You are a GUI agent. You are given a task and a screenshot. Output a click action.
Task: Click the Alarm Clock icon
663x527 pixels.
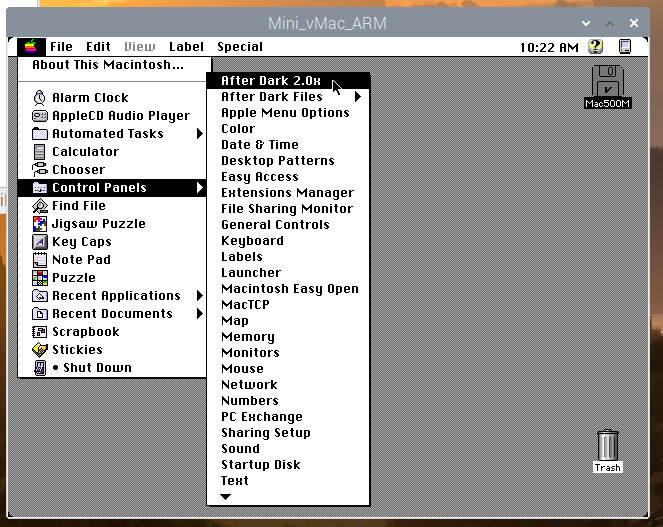tap(40, 98)
